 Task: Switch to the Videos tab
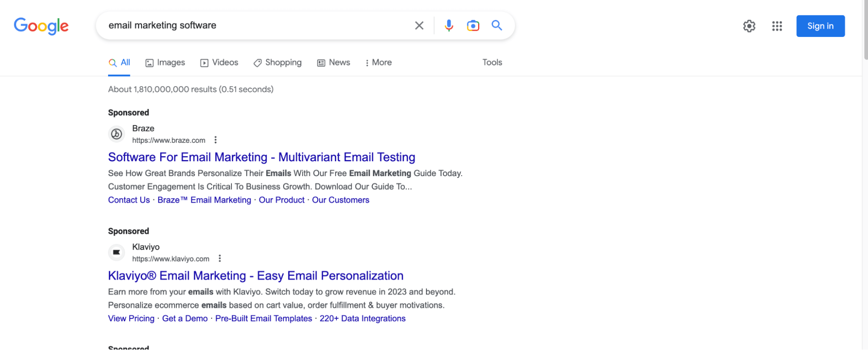coord(219,63)
